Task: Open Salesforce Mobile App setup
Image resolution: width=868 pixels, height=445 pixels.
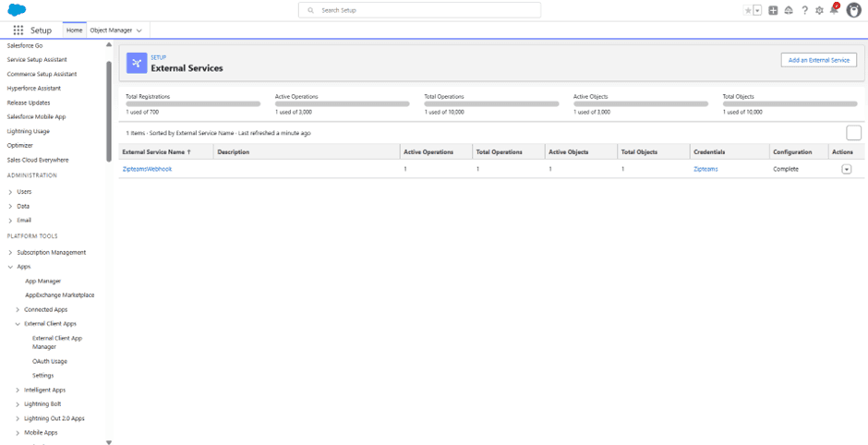Action: 36,116
